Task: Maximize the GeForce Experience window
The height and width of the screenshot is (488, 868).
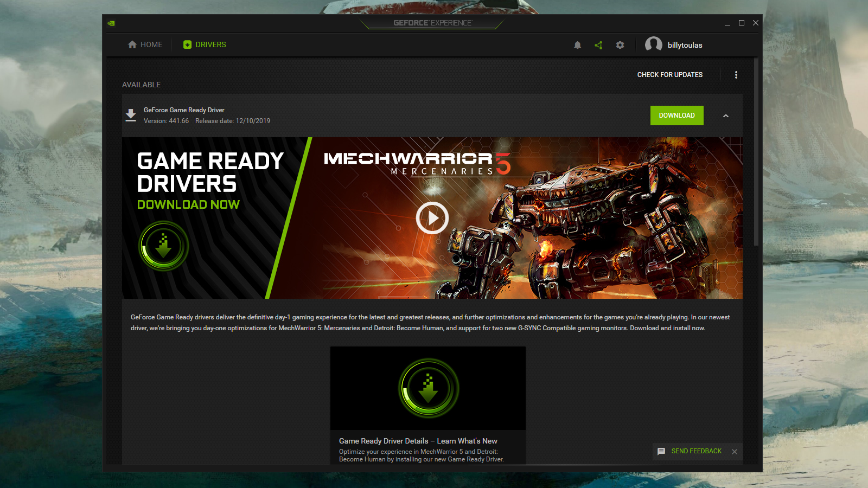Action: click(742, 23)
